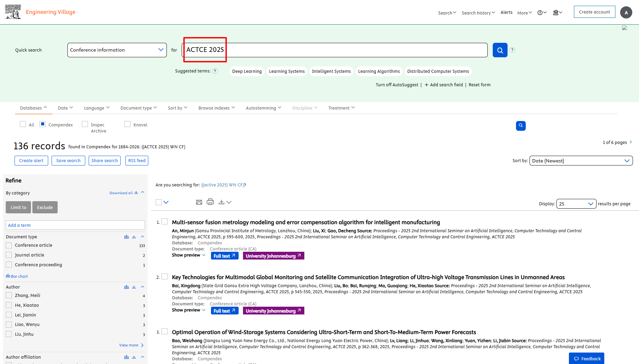The height and width of the screenshot is (364, 639).
Task: Open the help question mark menu in header
Action: 542,13
